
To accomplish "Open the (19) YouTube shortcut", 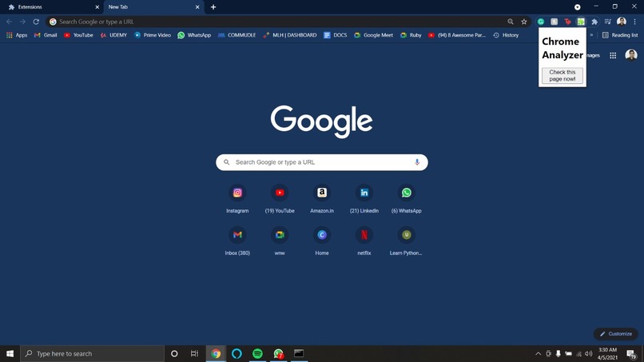I will (280, 199).
